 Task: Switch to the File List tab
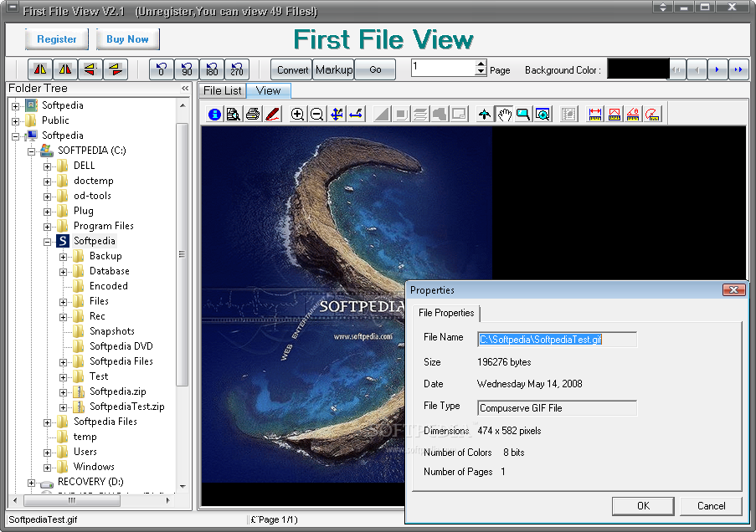[222, 90]
